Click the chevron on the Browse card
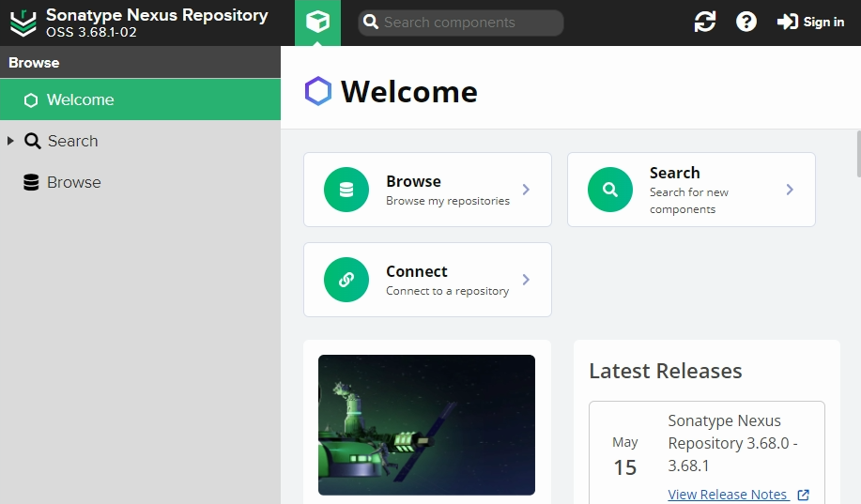Image resolution: width=861 pixels, height=504 pixels. click(x=526, y=190)
